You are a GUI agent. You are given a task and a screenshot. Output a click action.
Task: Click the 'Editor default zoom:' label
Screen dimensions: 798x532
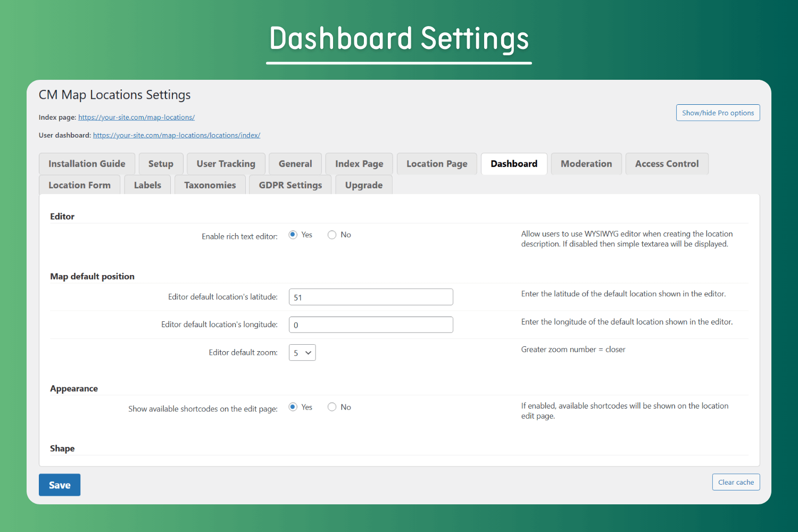(x=243, y=352)
